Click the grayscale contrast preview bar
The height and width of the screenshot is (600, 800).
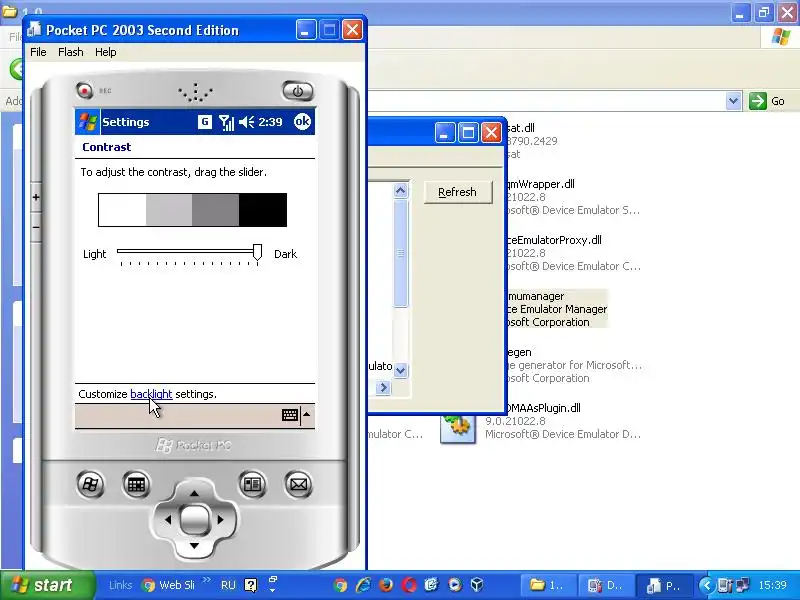[x=192, y=210]
